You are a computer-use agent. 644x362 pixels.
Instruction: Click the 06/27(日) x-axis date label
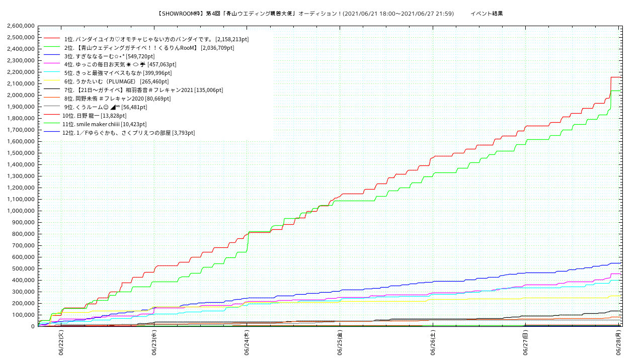(525, 343)
